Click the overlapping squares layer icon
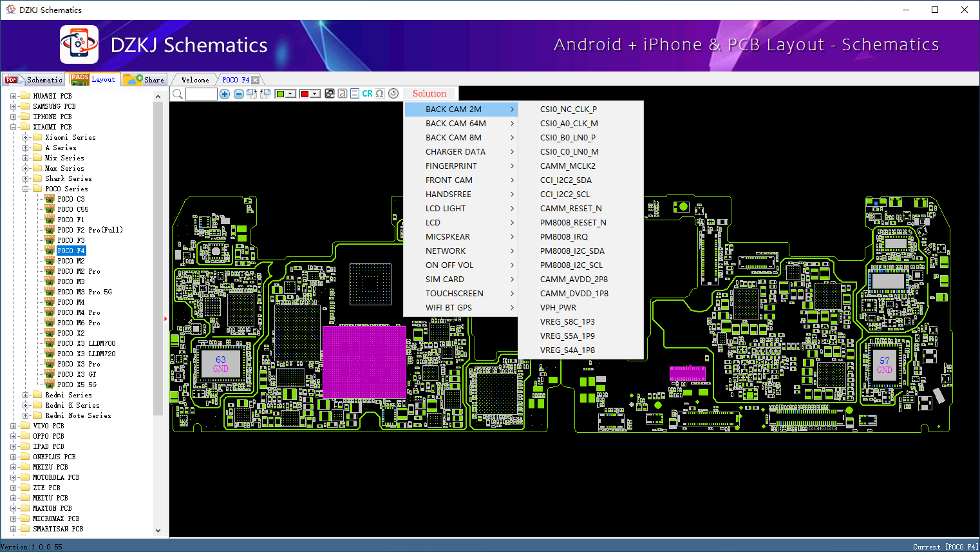 [330, 93]
